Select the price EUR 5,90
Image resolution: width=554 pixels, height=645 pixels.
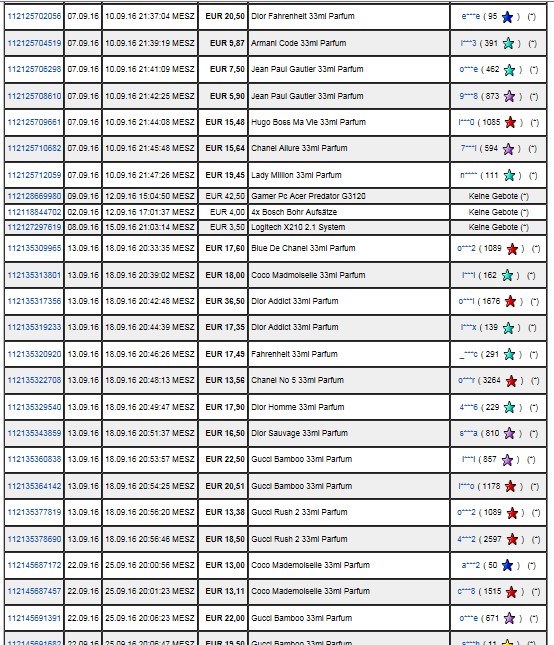(227, 96)
